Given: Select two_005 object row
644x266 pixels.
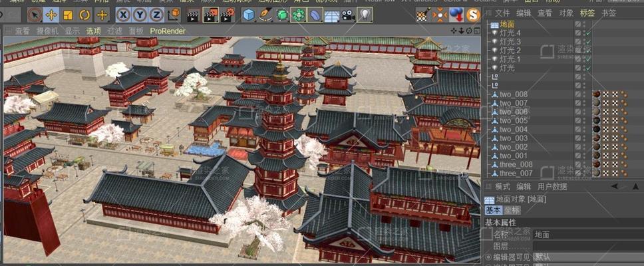Looking at the screenshot, I should [514, 120].
